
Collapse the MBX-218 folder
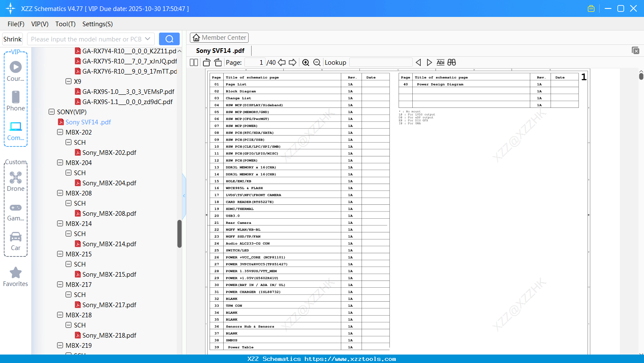click(x=60, y=315)
